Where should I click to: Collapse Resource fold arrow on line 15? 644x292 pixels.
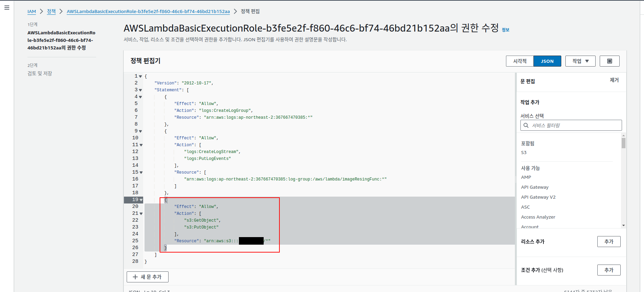click(x=141, y=173)
